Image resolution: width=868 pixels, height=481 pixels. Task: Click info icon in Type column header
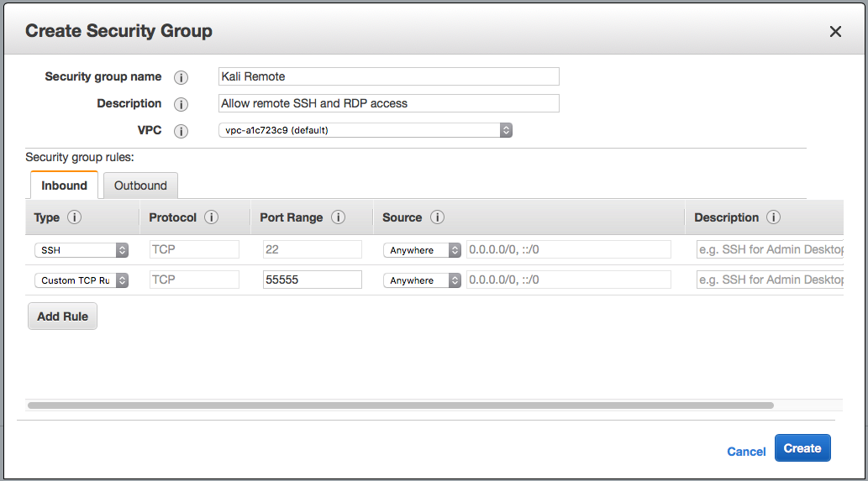point(75,217)
